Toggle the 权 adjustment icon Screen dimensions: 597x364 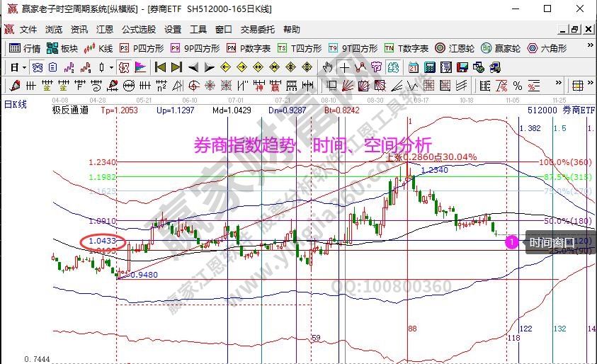click(124, 68)
